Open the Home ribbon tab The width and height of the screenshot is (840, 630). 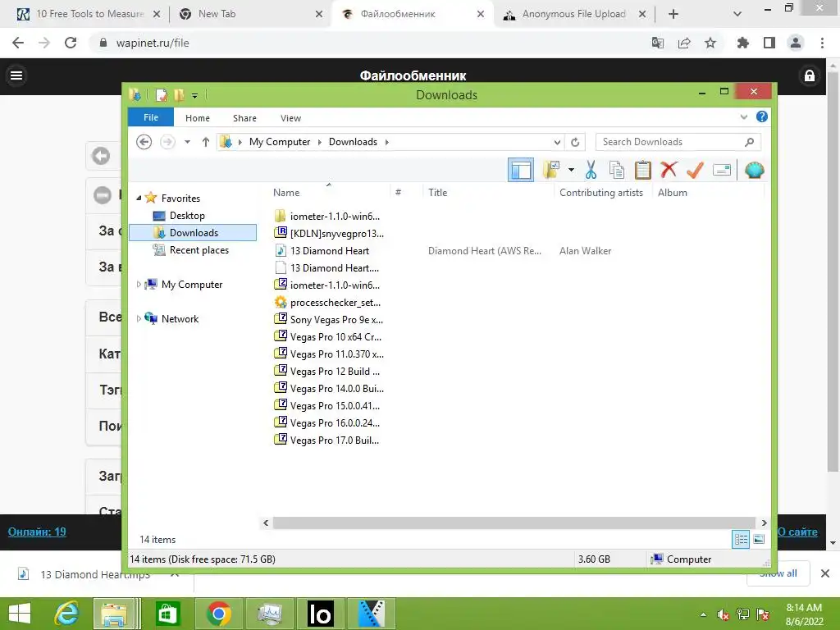198,118
